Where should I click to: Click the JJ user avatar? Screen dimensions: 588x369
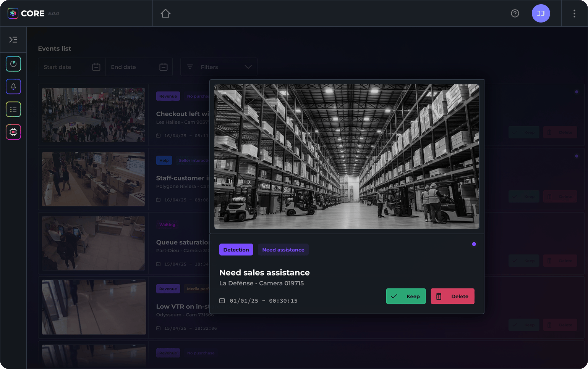[x=541, y=13]
